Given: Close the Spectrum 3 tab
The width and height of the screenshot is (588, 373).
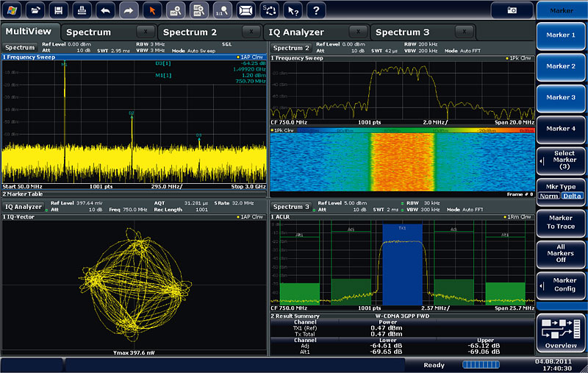Looking at the screenshot, I should (465, 32).
